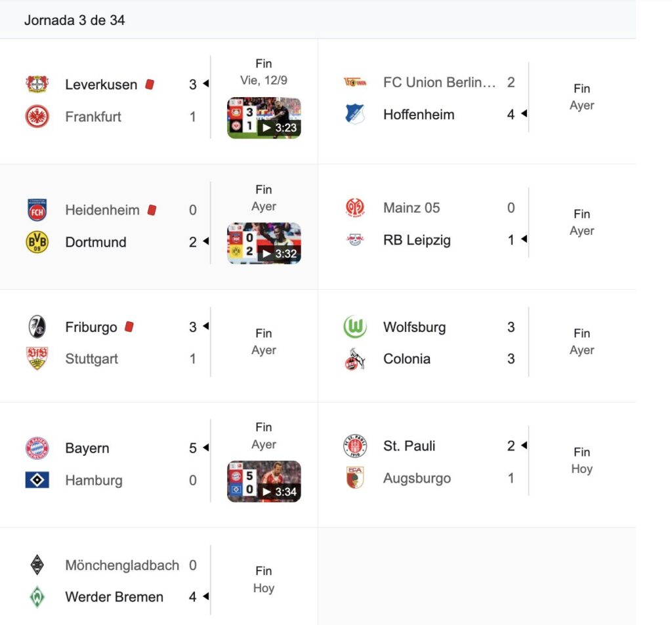Click the Werder Bremen diamond crest

[37, 597]
